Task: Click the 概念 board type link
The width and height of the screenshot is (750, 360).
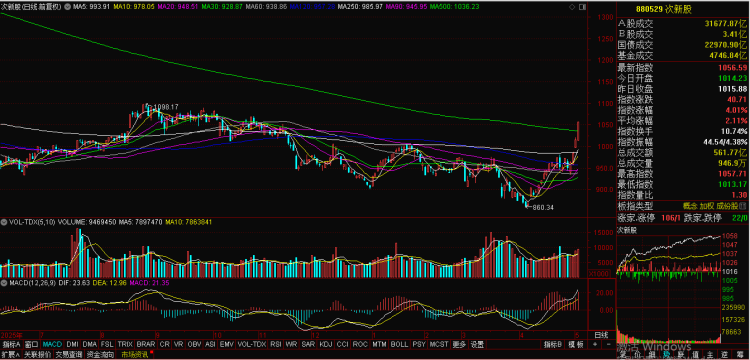Action: click(x=689, y=206)
